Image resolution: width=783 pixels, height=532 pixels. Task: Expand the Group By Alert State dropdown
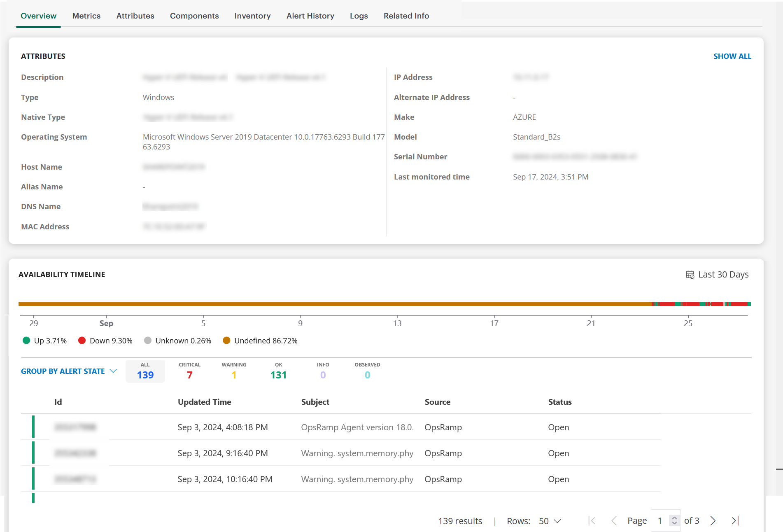coord(69,371)
